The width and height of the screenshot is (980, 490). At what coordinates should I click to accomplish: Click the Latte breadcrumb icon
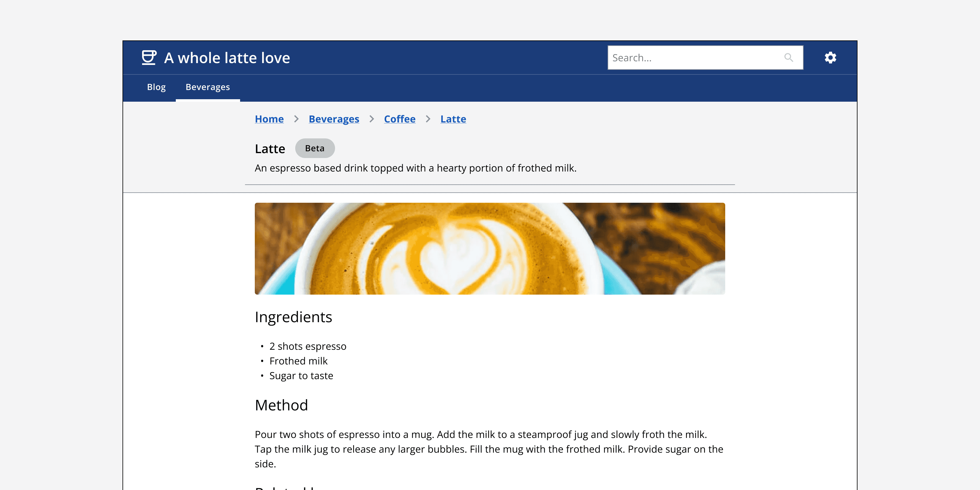click(x=453, y=118)
